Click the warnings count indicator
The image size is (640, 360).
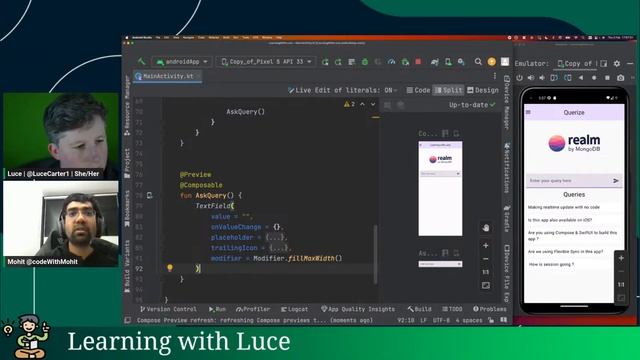349,104
